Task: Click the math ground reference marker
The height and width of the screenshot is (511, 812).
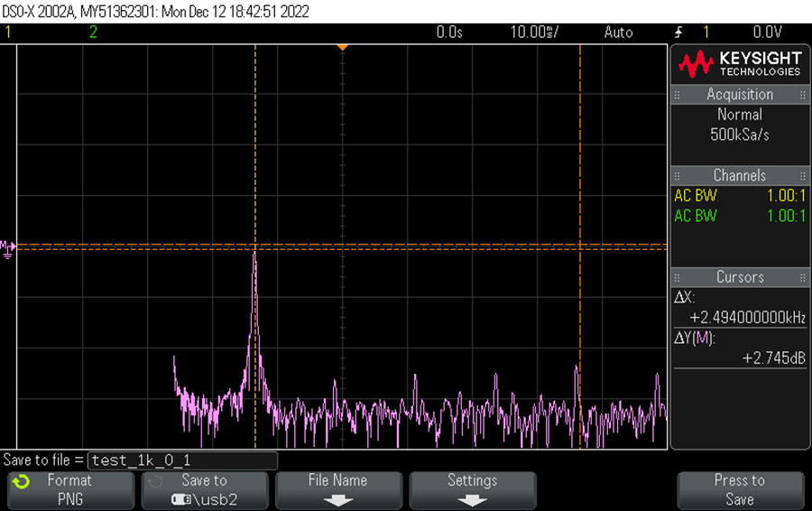Action: [8, 249]
